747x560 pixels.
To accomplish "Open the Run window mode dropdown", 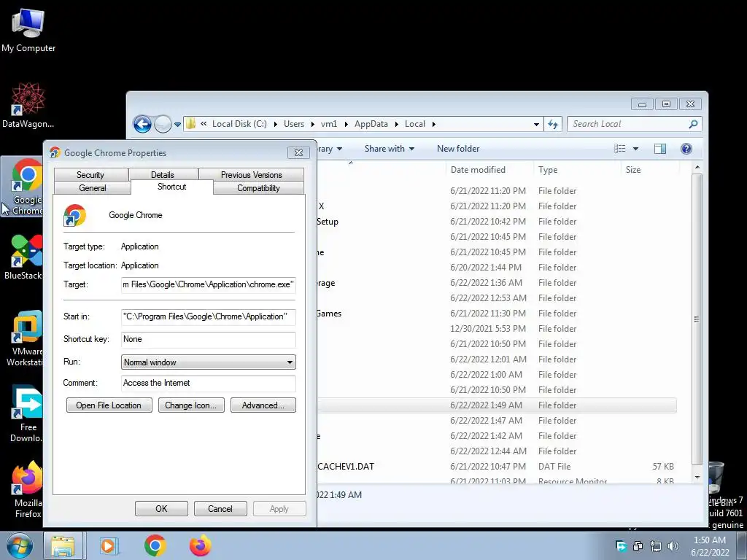I will [x=289, y=362].
